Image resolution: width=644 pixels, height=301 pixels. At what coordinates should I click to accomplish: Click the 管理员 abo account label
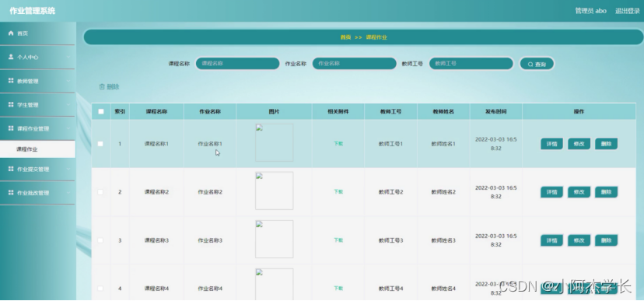pos(590,11)
